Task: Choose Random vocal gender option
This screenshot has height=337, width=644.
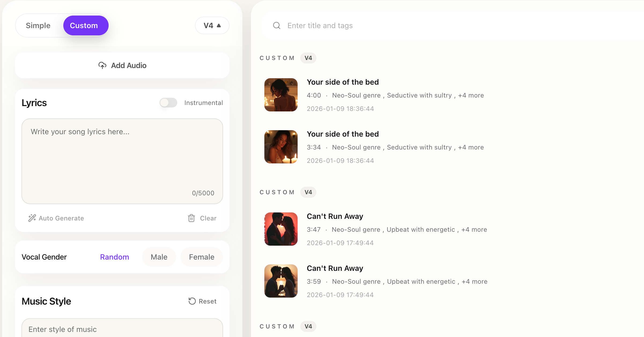Action: point(114,257)
